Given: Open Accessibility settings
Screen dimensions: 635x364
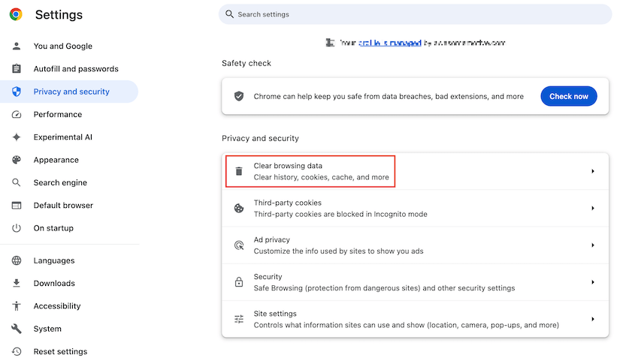Looking at the screenshot, I should 69,306.
